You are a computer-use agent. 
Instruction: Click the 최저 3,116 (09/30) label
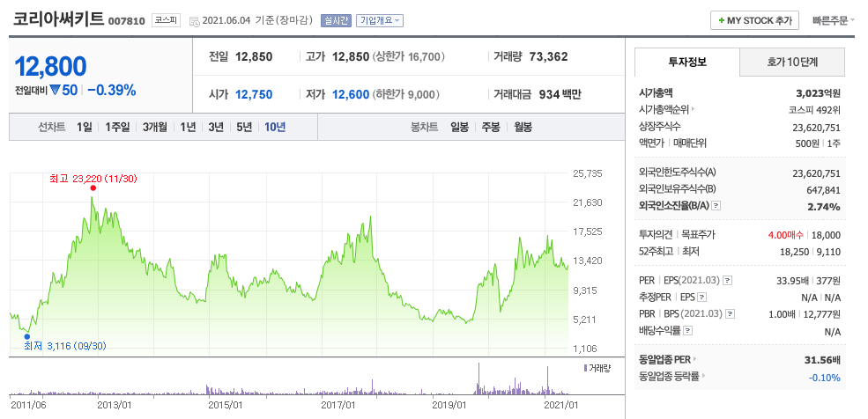point(65,346)
